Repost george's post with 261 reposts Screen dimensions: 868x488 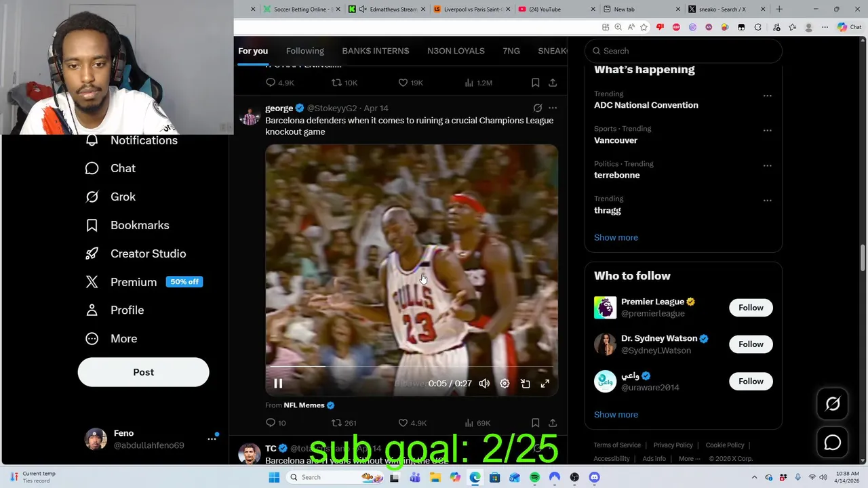tap(343, 423)
